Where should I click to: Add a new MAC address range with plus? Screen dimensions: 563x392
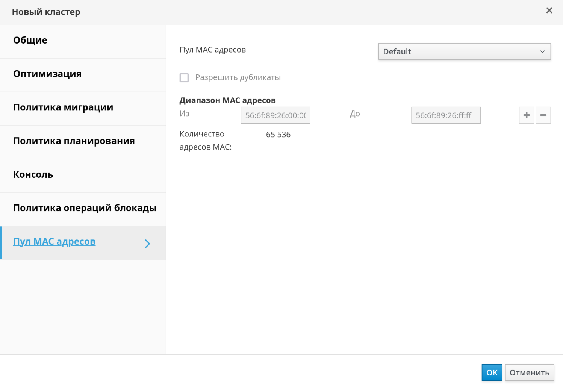(x=526, y=115)
